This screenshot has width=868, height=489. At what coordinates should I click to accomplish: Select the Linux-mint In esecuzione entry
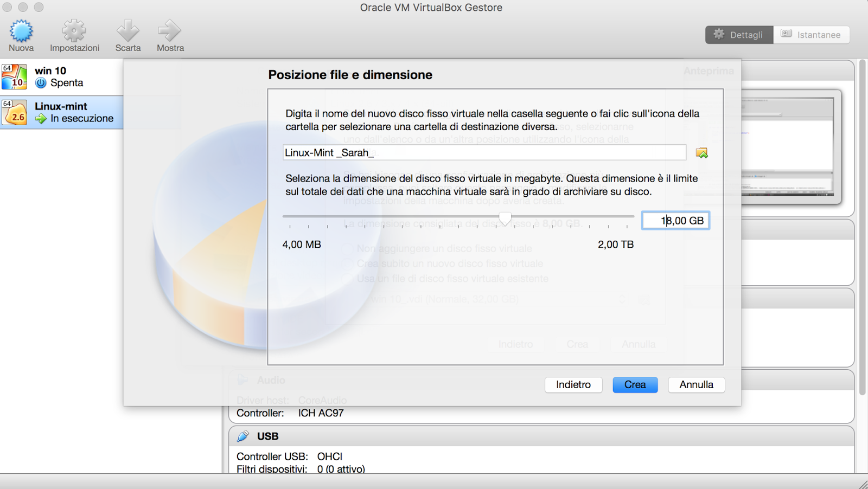[x=62, y=112]
